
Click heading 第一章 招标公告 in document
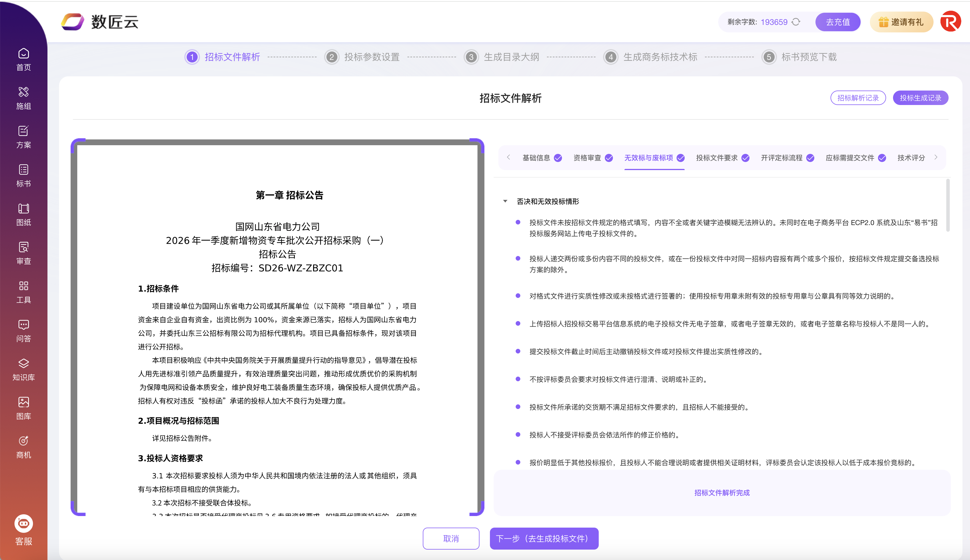point(289,195)
